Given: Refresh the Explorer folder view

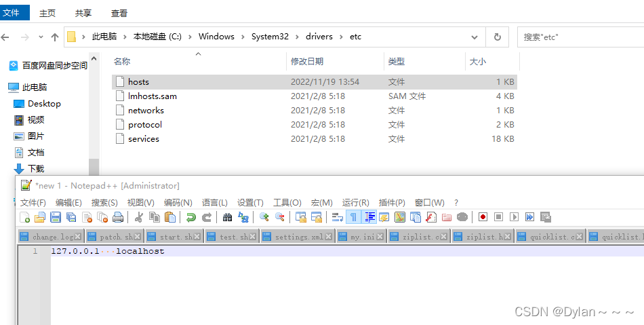Looking at the screenshot, I should tap(498, 37).
